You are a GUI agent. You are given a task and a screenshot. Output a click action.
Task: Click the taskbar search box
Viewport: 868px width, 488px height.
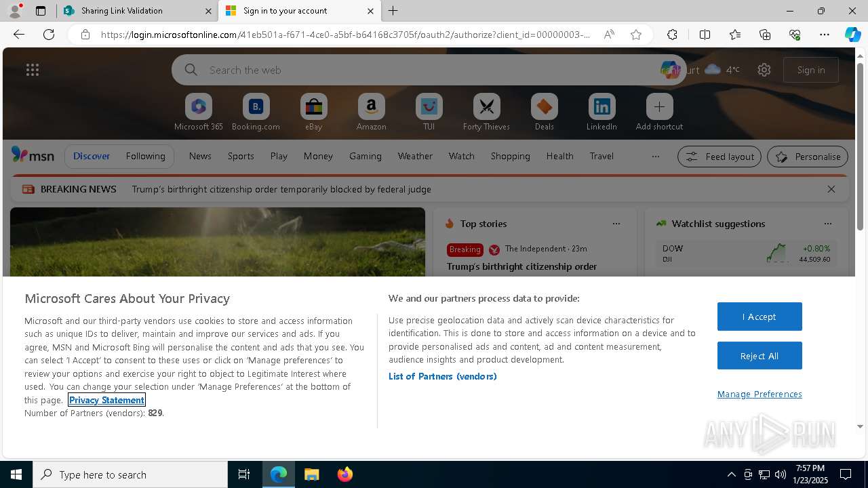[x=130, y=474]
